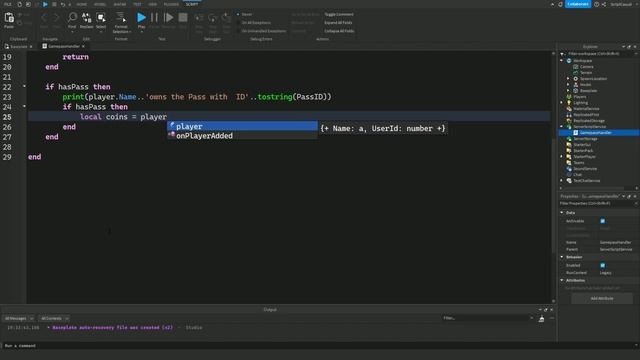Click the Undo icon in title bar
640x360 pixels.
[63, 4]
